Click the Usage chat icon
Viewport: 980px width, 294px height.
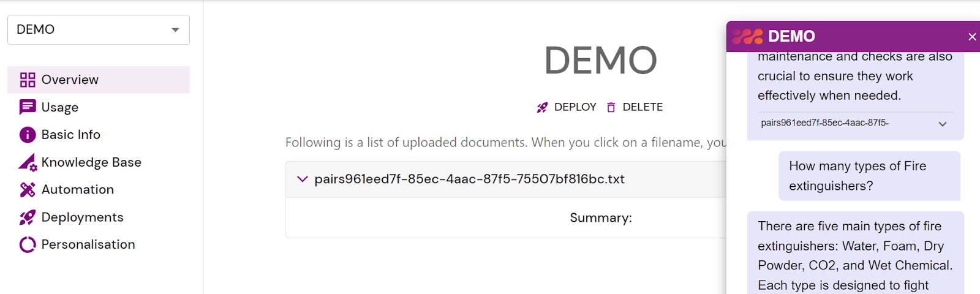[28, 107]
